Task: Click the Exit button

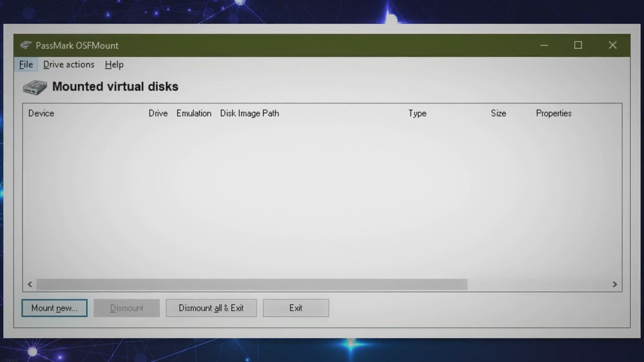Action: [296, 308]
